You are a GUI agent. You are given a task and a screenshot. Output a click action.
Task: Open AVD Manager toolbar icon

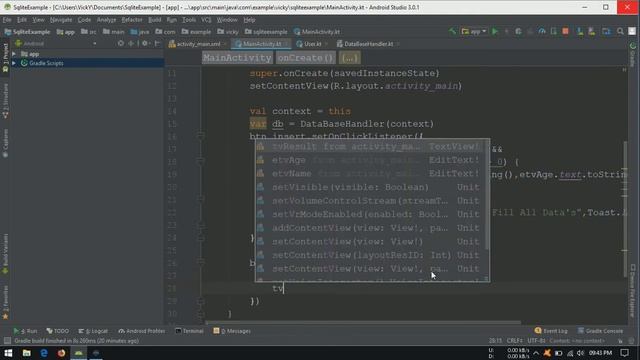pyautogui.click(x=580, y=31)
